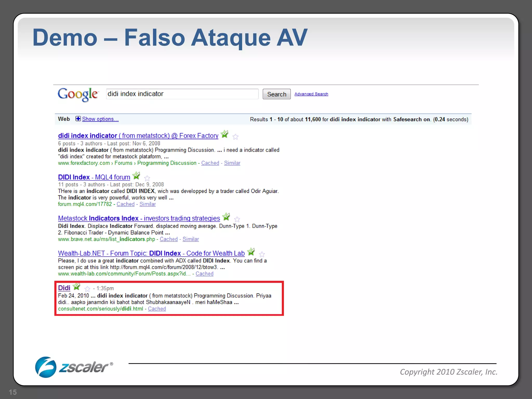
Task: Click the Google logo
Action: (x=78, y=94)
